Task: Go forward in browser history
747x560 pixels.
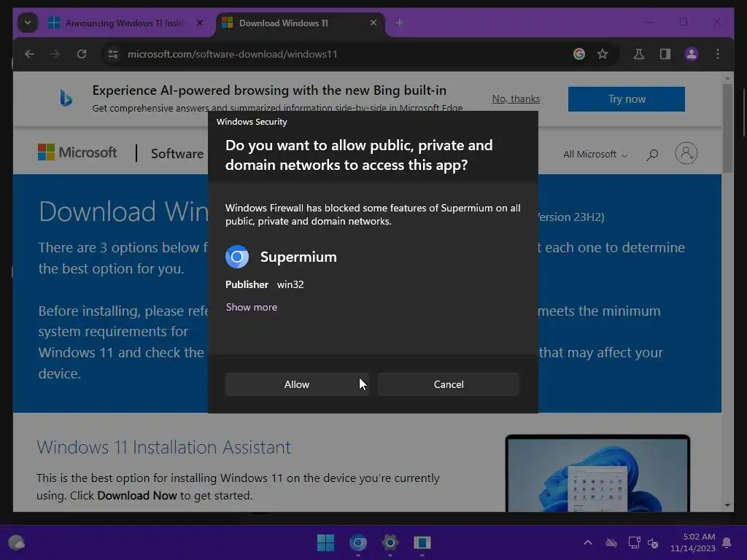Action: pos(55,54)
